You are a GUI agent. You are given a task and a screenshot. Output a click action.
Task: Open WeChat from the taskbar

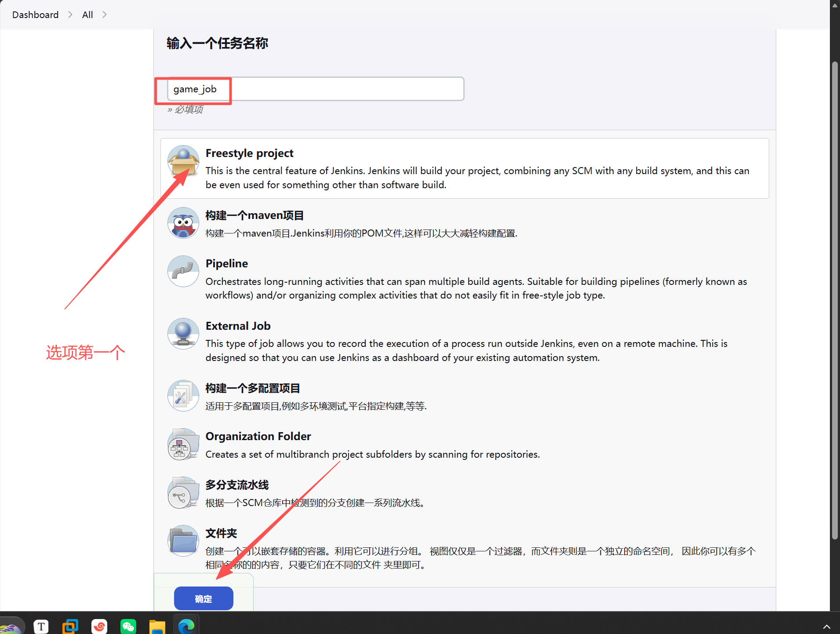click(x=128, y=626)
